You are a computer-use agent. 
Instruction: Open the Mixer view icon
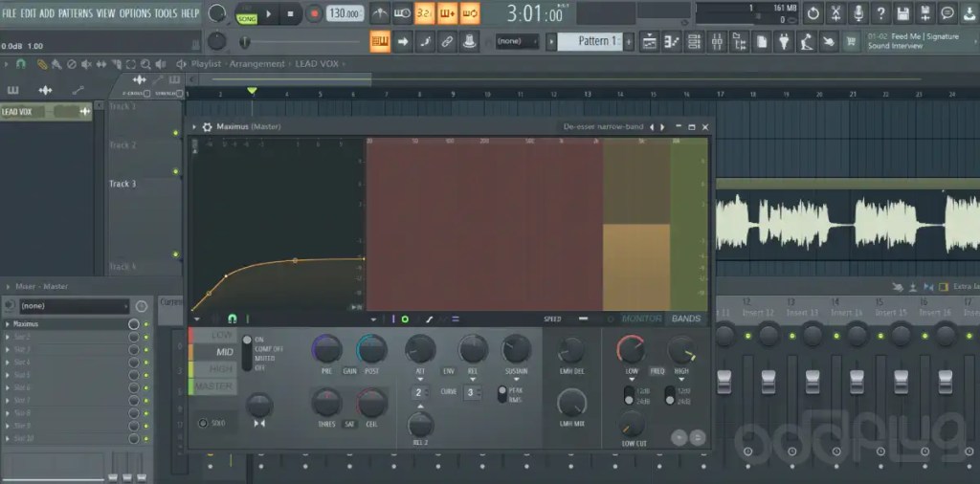(717, 42)
